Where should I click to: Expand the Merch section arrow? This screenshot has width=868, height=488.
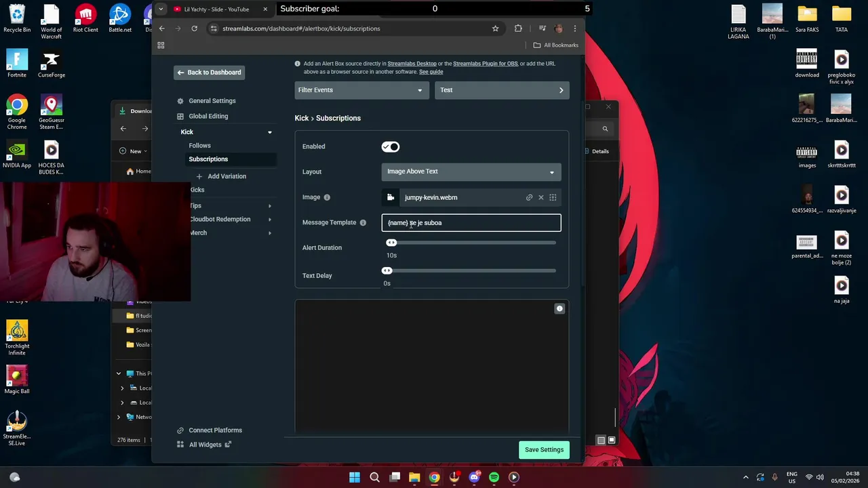tap(269, 232)
